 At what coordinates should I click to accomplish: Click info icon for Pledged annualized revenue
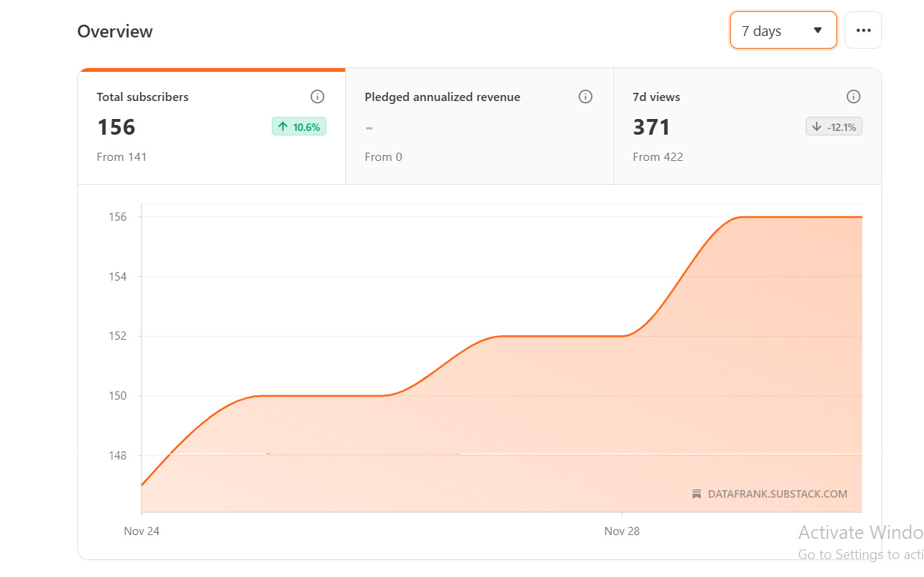pos(586,97)
